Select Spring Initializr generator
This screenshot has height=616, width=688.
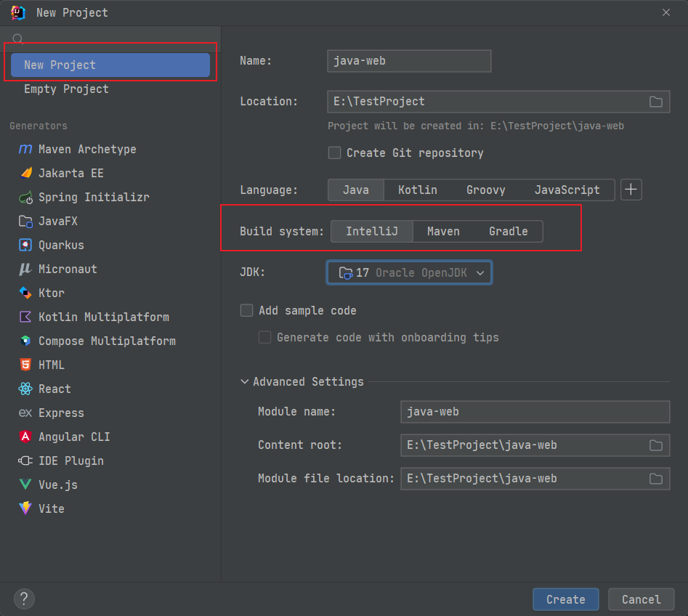tap(110, 198)
